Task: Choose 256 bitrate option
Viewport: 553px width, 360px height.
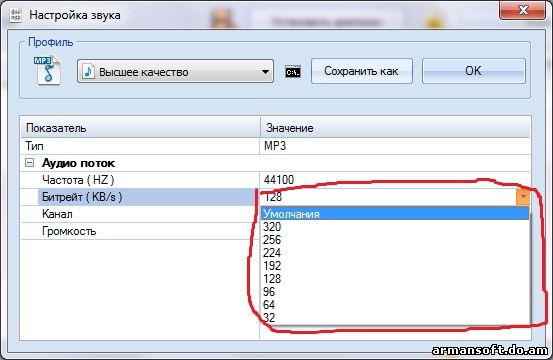Action: tap(395, 240)
